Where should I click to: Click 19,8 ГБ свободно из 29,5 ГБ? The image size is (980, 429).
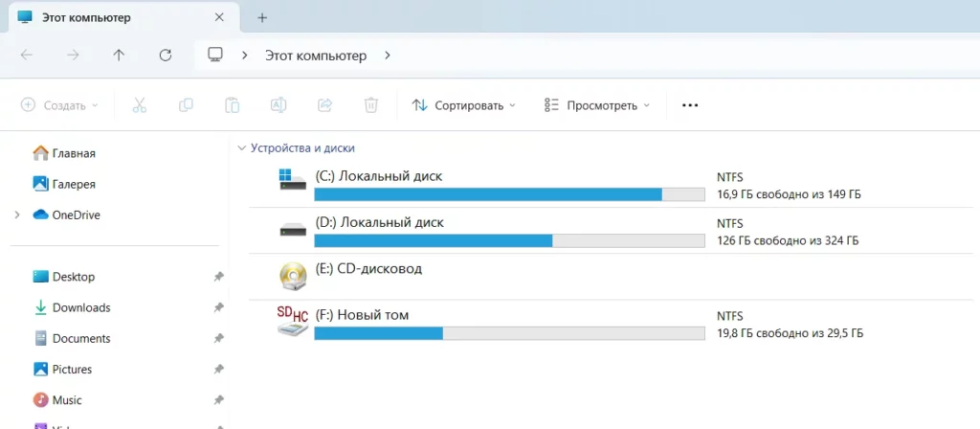click(790, 333)
